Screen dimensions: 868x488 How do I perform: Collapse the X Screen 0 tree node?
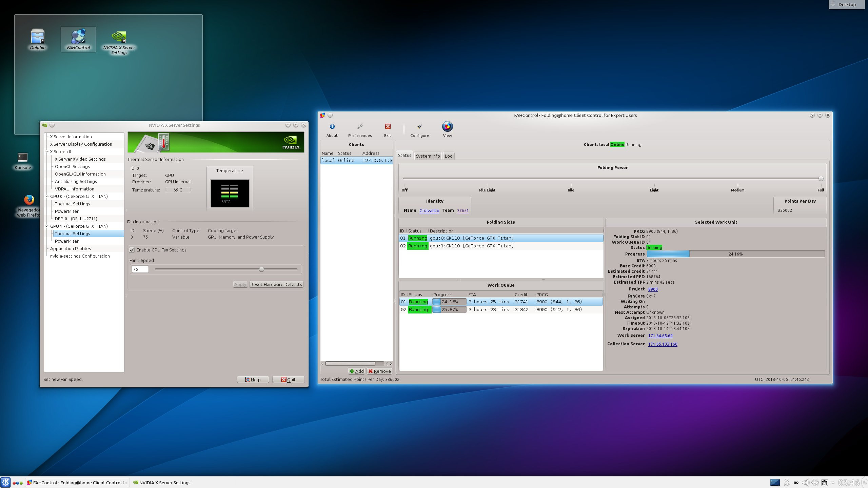click(x=47, y=151)
